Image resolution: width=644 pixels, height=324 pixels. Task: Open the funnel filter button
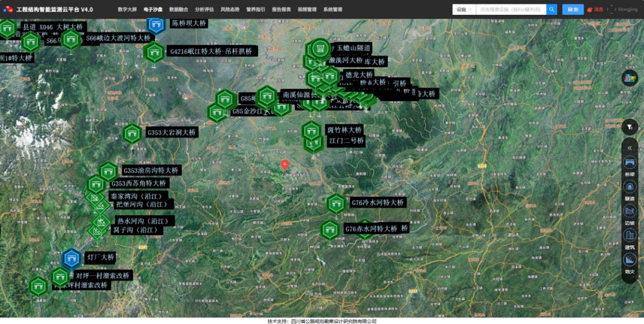point(629,127)
